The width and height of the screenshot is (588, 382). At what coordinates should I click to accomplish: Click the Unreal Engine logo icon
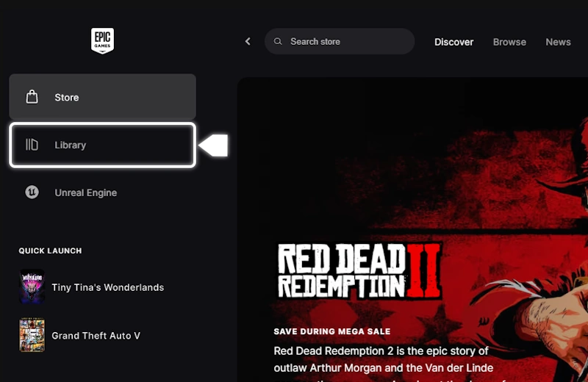pyautogui.click(x=32, y=192)
